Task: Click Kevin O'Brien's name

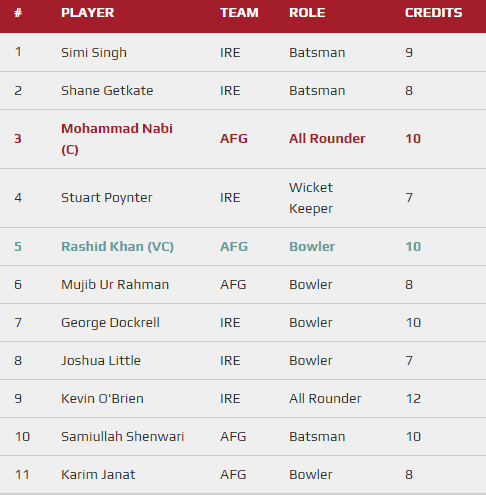Action: 102,399
